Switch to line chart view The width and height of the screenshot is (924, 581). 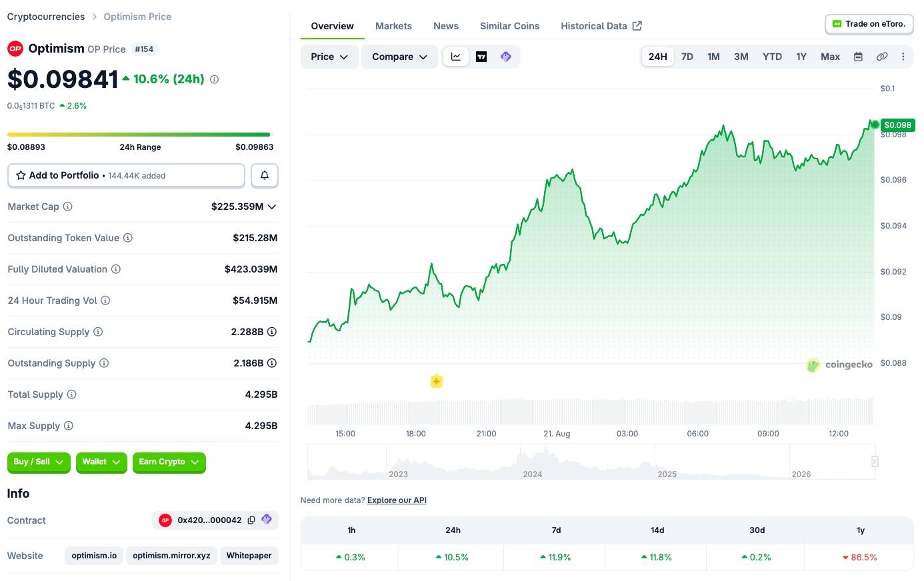coord(456,57)
